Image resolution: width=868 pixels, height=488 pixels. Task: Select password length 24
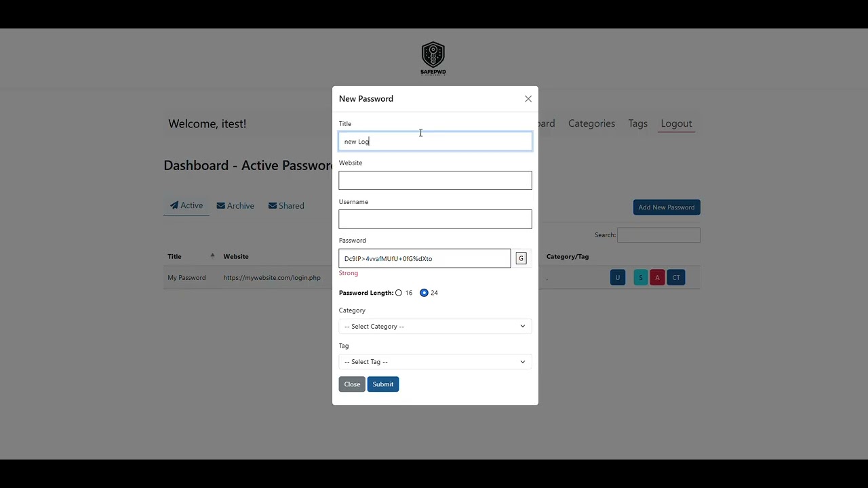click(424, 293)
